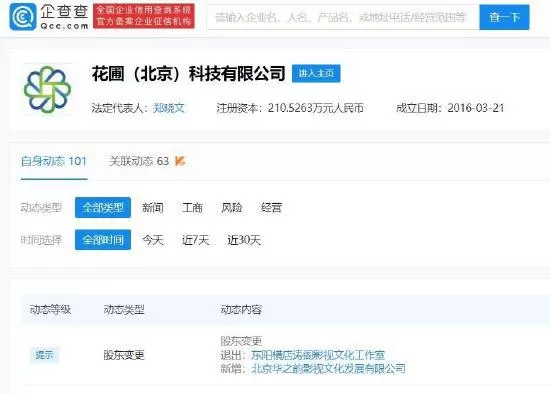This screenshot has height=394, width=550.
Task: Click the company flower logo thumbnail
Action: click(47, 89)
